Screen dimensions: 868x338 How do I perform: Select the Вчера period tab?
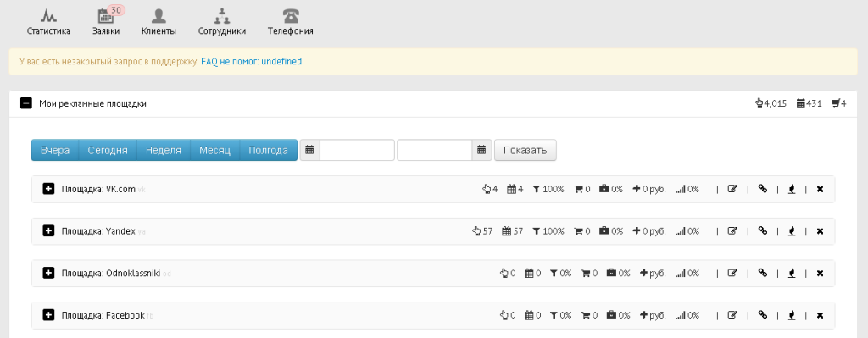point(55,150)
